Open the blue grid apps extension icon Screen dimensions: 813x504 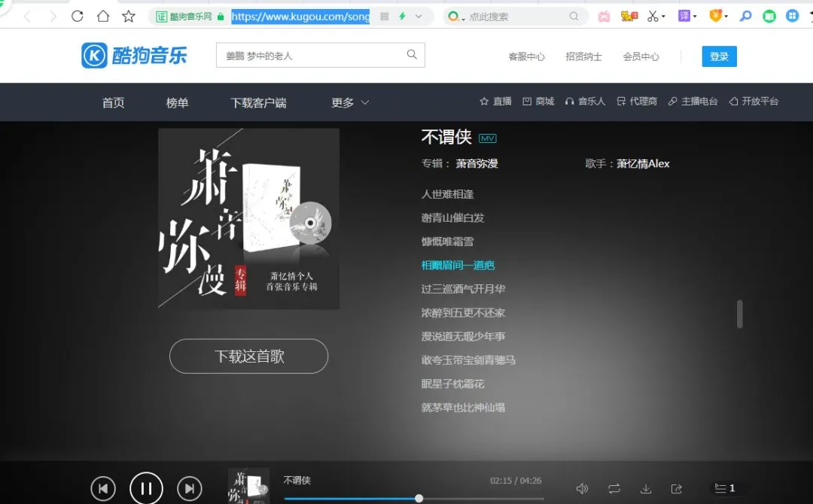point(792,16)
